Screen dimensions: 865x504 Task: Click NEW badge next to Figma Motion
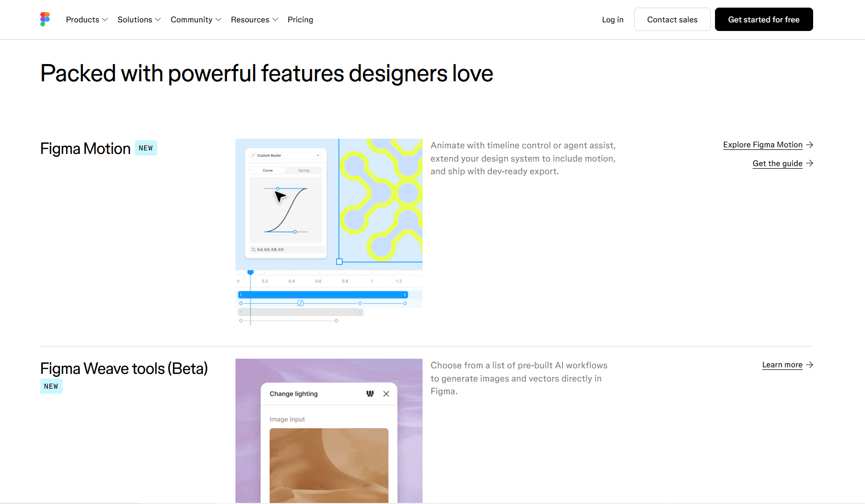tap(146, 148)
